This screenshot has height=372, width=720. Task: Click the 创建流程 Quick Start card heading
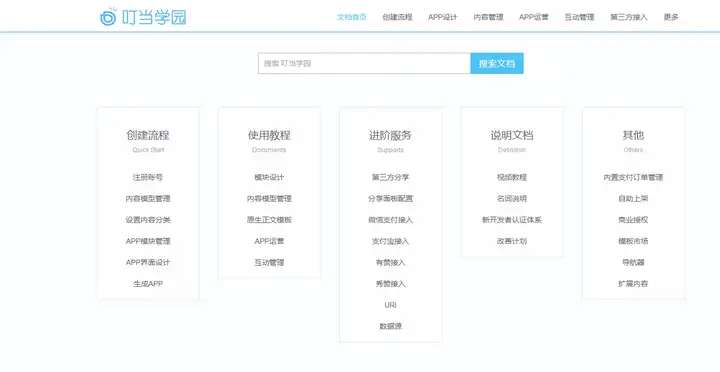(148, 140)
